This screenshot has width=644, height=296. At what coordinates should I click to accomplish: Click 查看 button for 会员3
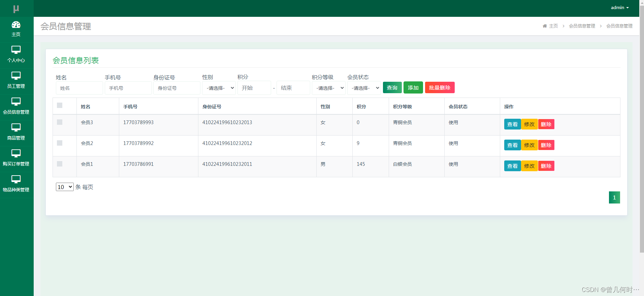point(512,124)
